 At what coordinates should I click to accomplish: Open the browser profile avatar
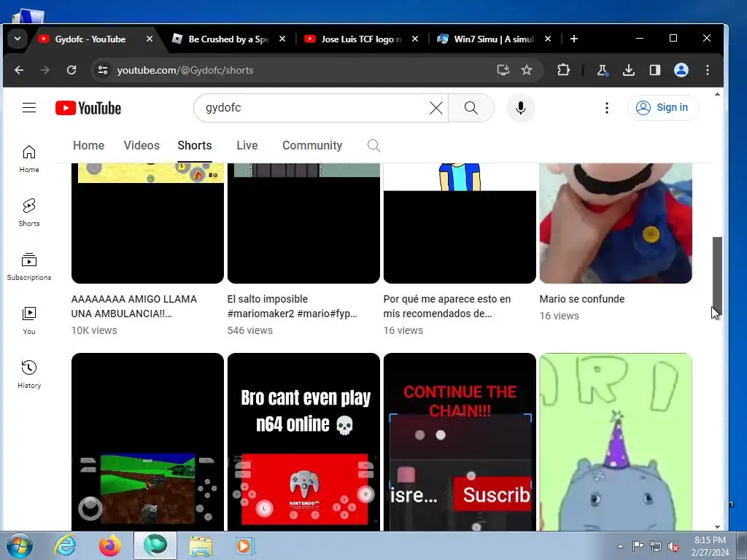coord(681,70)
